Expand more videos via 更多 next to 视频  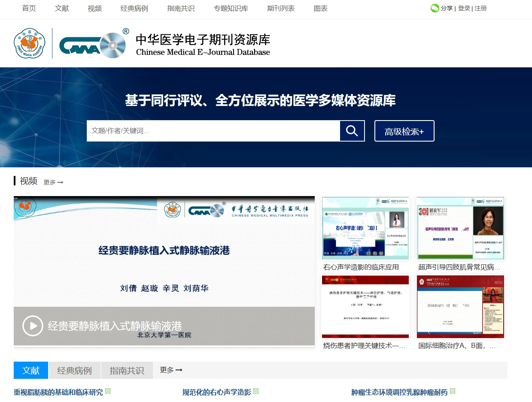53,182
